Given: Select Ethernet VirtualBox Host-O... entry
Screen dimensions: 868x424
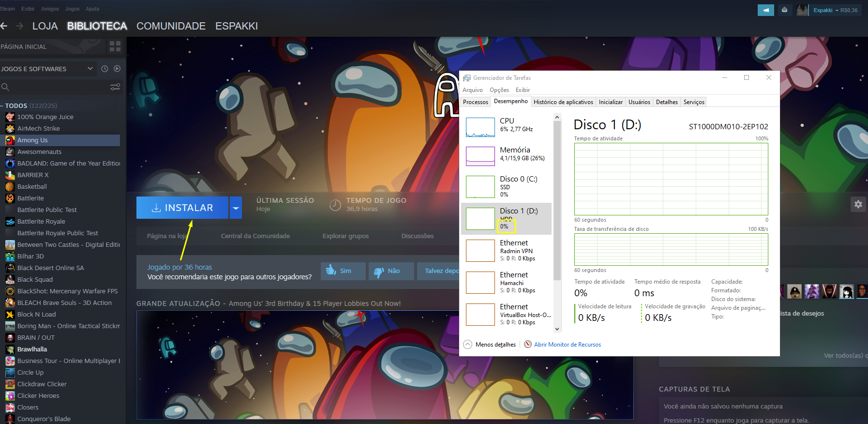Looking at the screenshot, I should (506, 315).
